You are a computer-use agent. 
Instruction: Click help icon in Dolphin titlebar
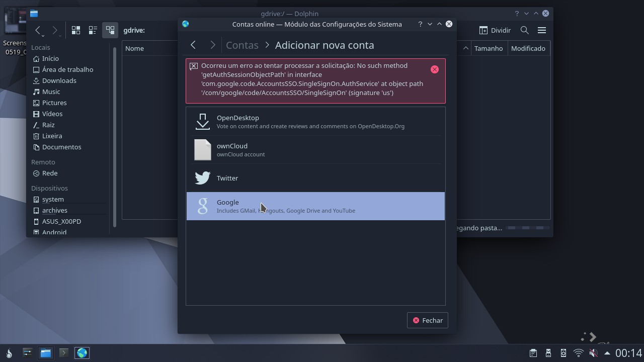pyautogui.click(x=517, y=14)
